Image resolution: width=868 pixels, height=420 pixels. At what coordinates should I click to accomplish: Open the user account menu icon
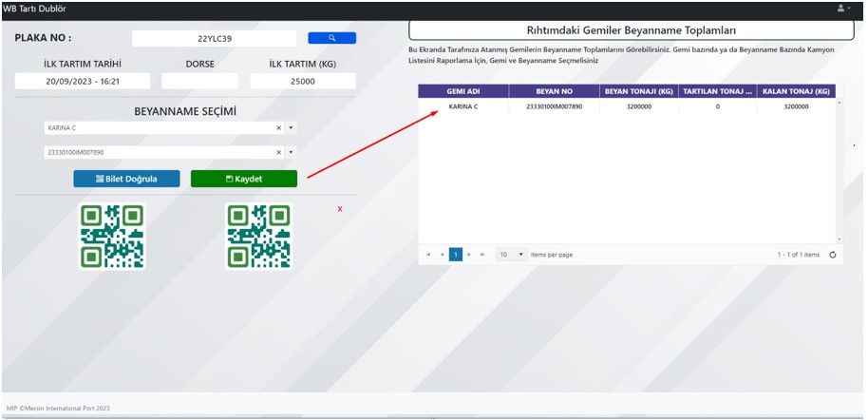click(x=843, y=9)
